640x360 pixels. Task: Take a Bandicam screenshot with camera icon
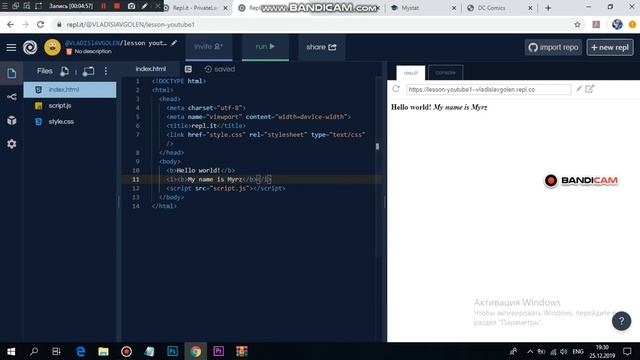131,6
